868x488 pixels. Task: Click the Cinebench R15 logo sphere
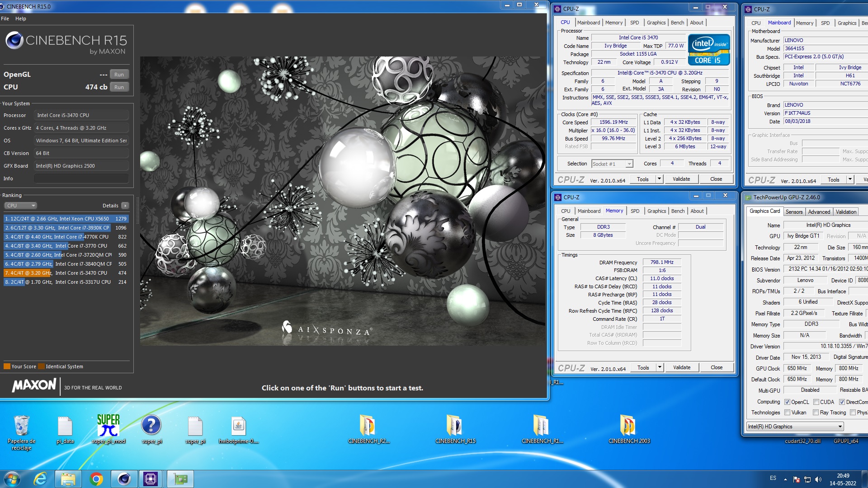14,41
